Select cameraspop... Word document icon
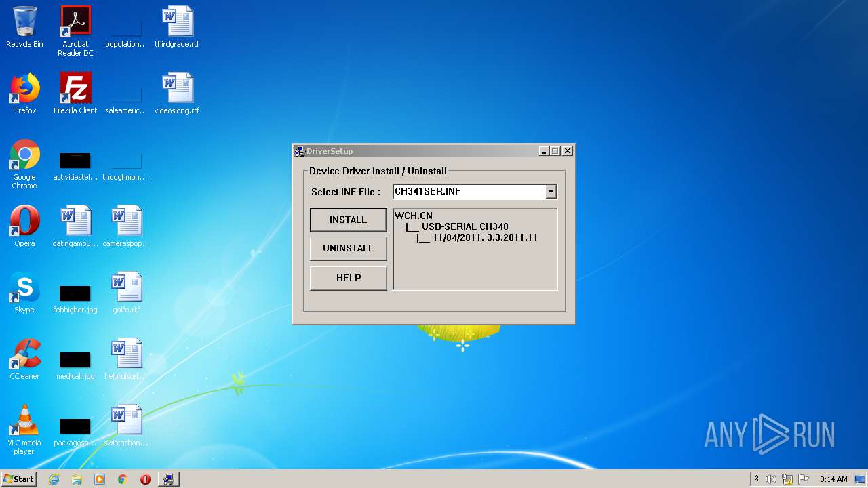Image resolution: width=868 pixels, height=488 pixels. coord(126,226)
